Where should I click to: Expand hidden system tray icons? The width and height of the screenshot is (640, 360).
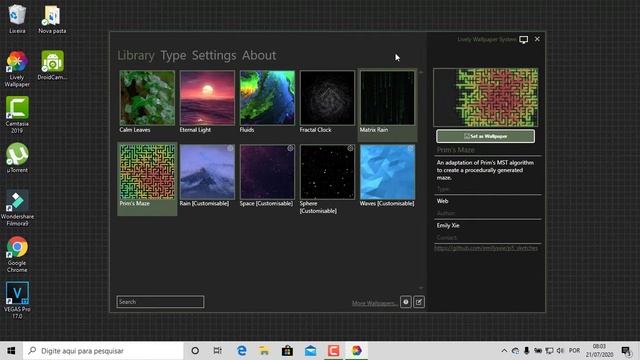(504, 351)
